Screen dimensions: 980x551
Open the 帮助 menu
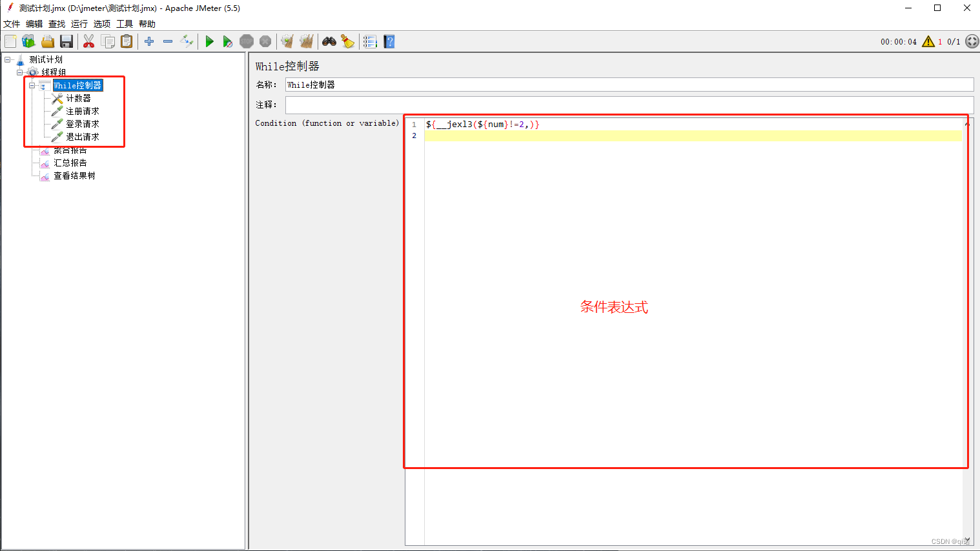tap(147, 24)
